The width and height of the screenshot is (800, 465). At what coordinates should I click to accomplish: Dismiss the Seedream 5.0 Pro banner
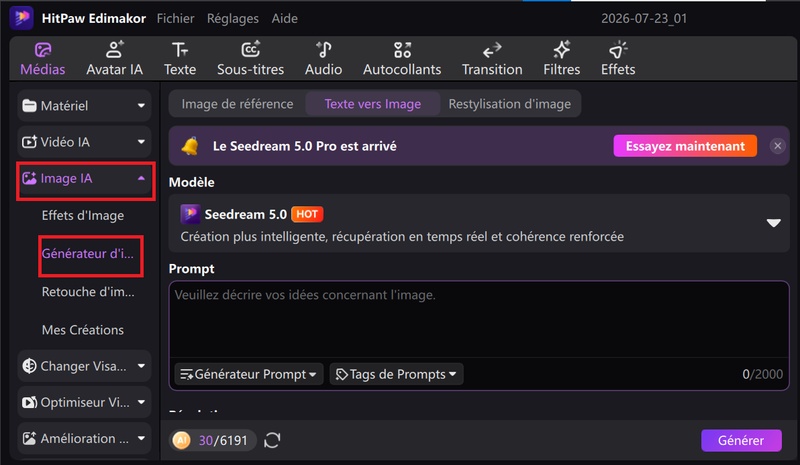[778, 146]
